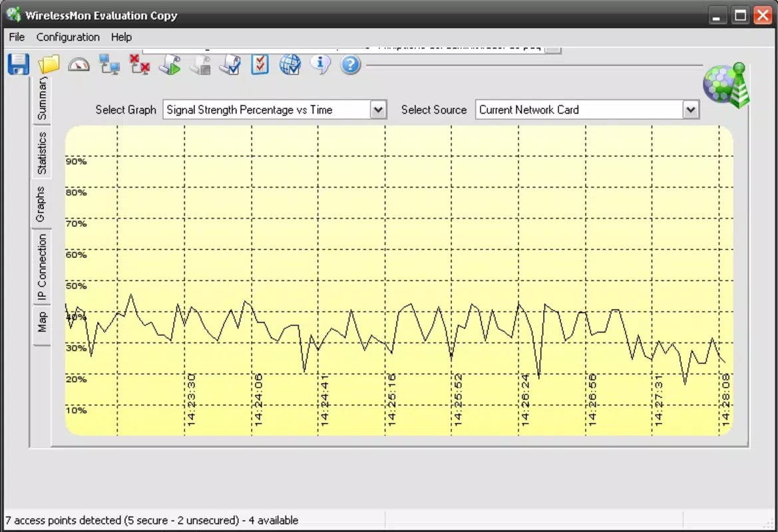Maximize the WirelessMon window
This screenshot has height=532, width=778.
pyautogui.click(x=740, y=15)
